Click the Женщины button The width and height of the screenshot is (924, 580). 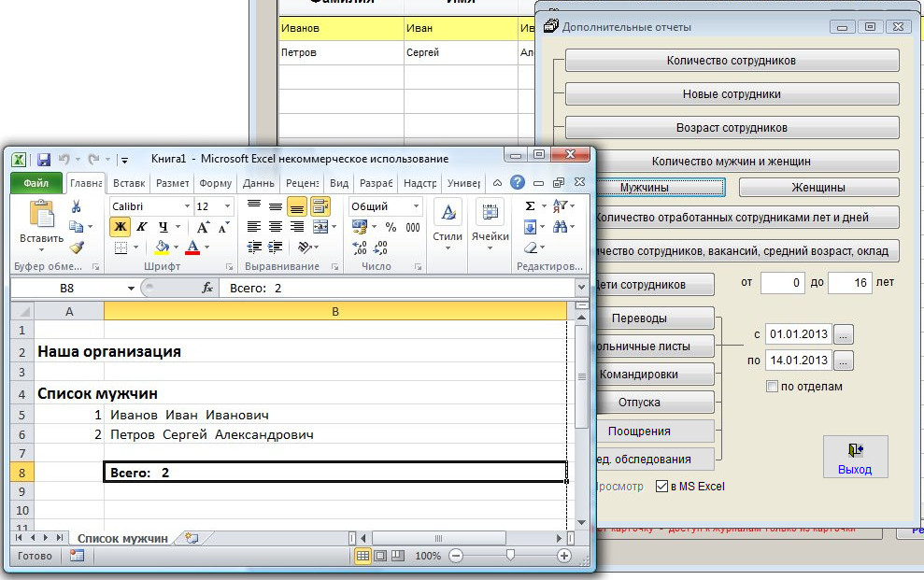[x=818, y=187]
